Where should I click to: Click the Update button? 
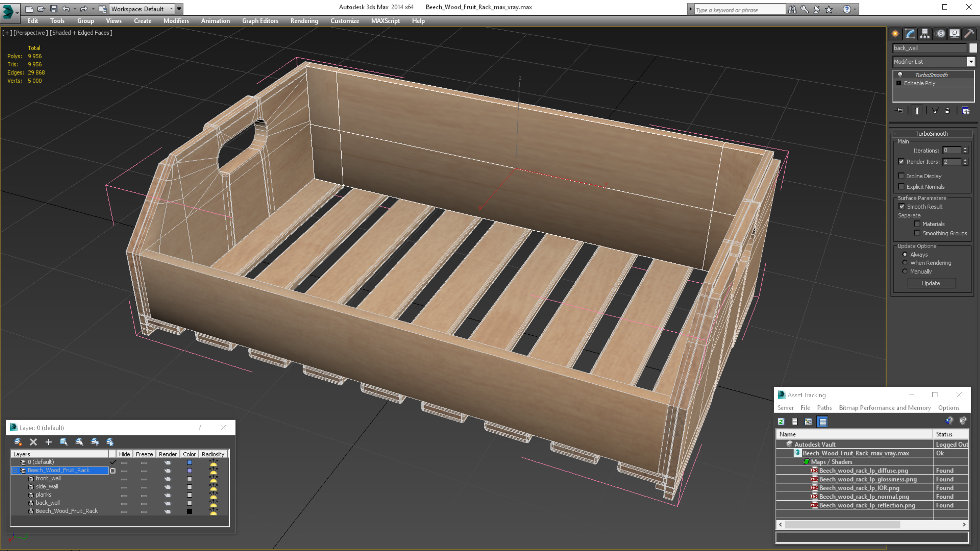[x=931, y=283]
